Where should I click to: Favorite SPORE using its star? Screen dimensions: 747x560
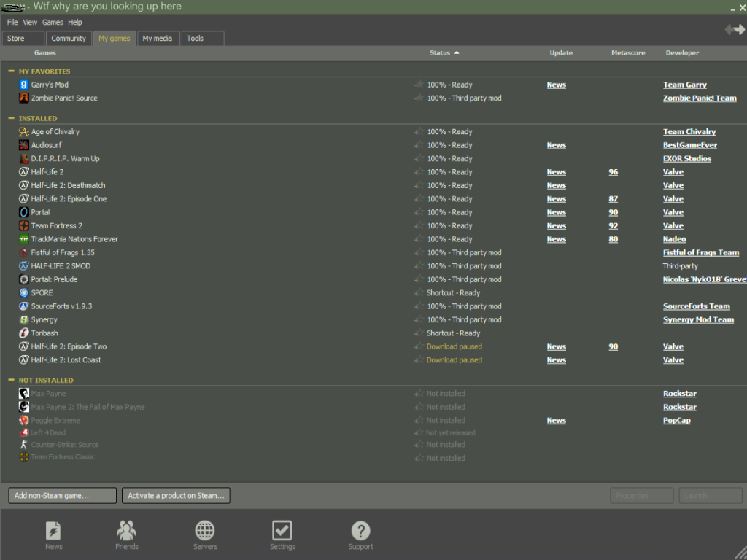419,293
